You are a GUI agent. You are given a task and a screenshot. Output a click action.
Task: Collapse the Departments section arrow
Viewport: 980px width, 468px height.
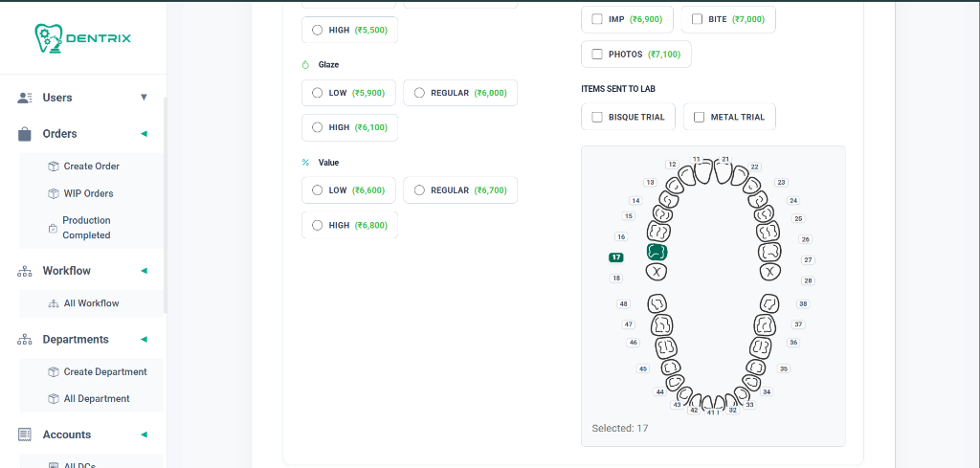[x=144, y=340]
